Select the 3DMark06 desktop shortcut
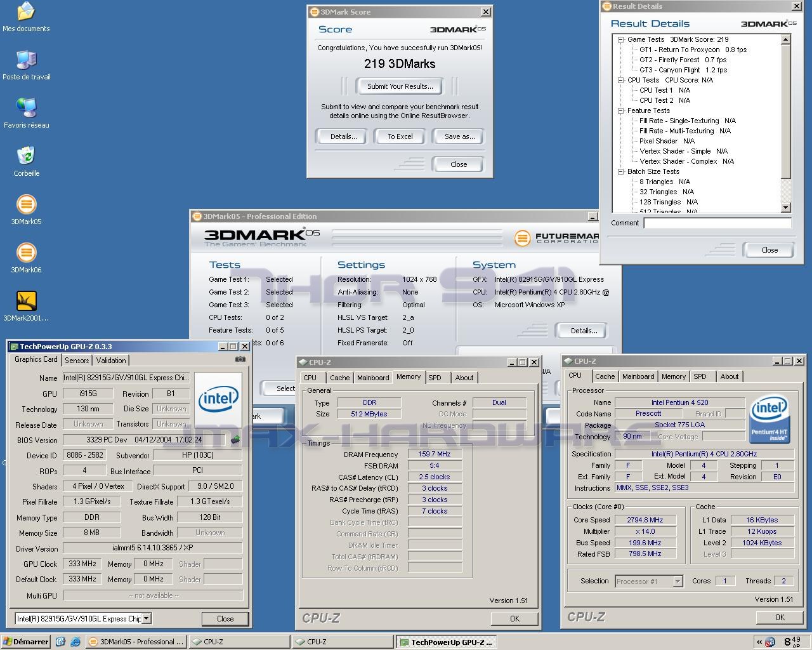 click(26, 258)
